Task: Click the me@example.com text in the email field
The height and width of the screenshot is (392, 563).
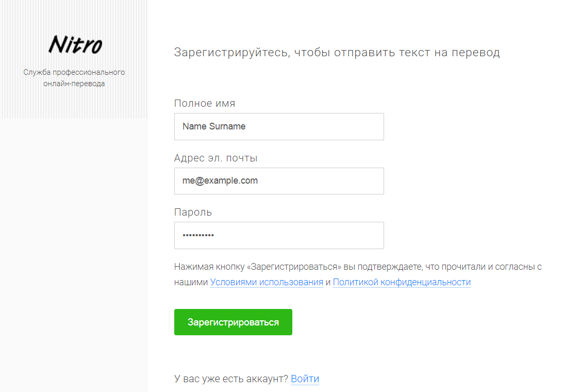Action: [x=220, y=181]
